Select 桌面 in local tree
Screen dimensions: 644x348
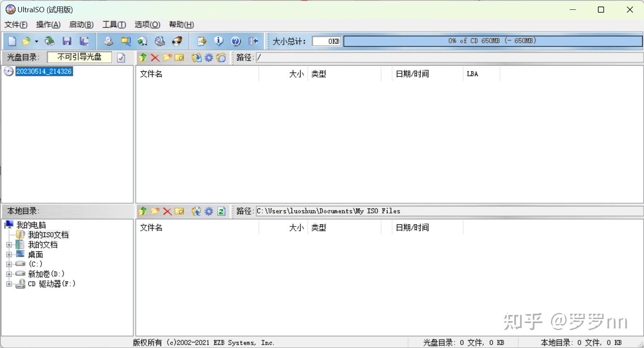[x=35, y=255]
